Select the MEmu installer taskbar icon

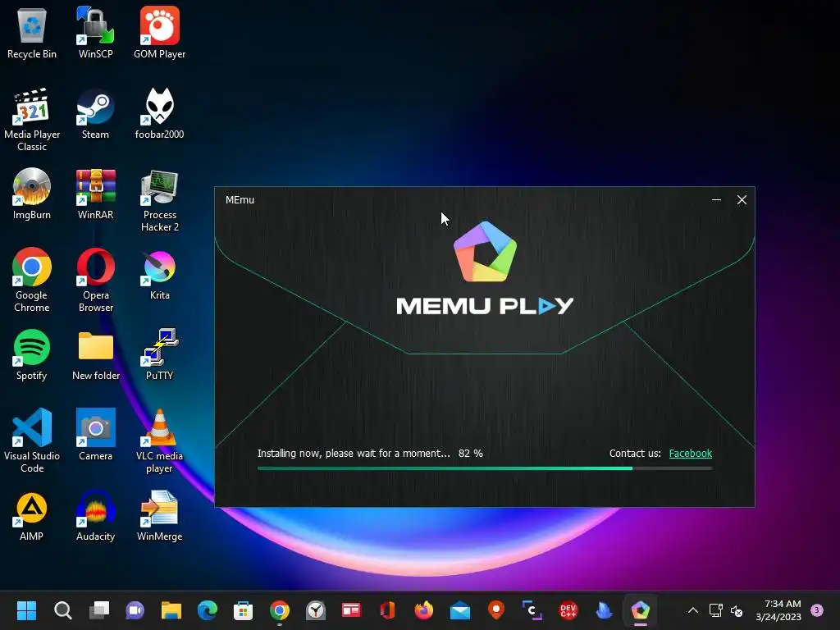point(641,609)
